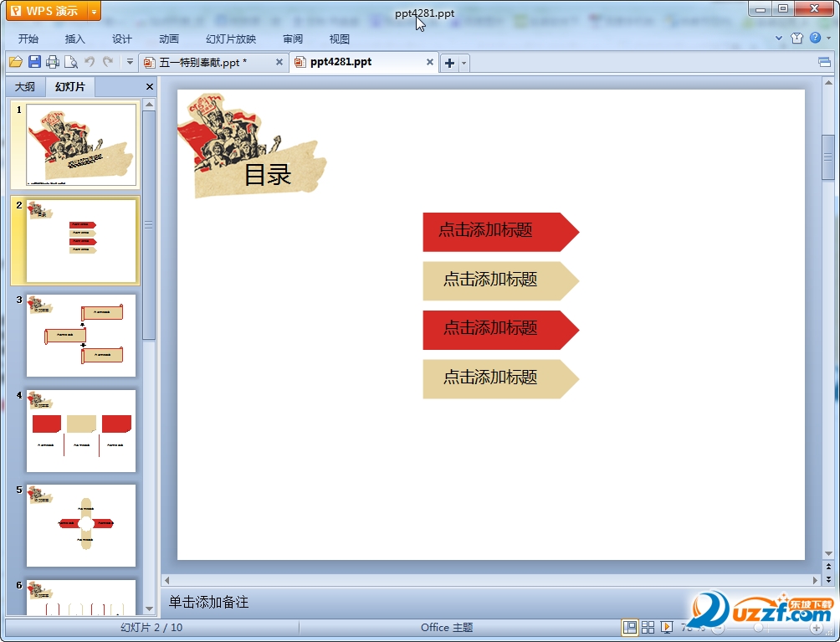Click the shirt-shaped skin change icon
Screen dimensions: 840x642
pos(796,39)
